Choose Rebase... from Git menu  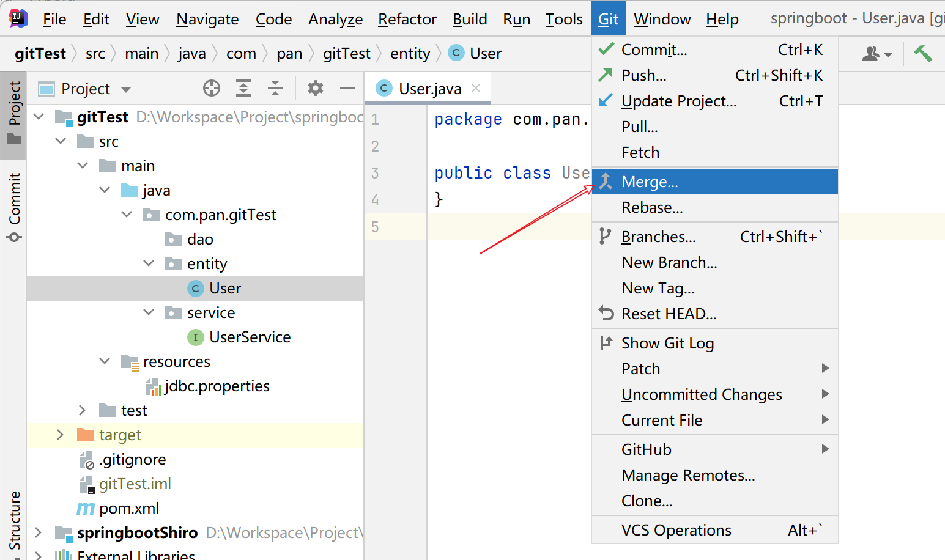pos(652,208)
